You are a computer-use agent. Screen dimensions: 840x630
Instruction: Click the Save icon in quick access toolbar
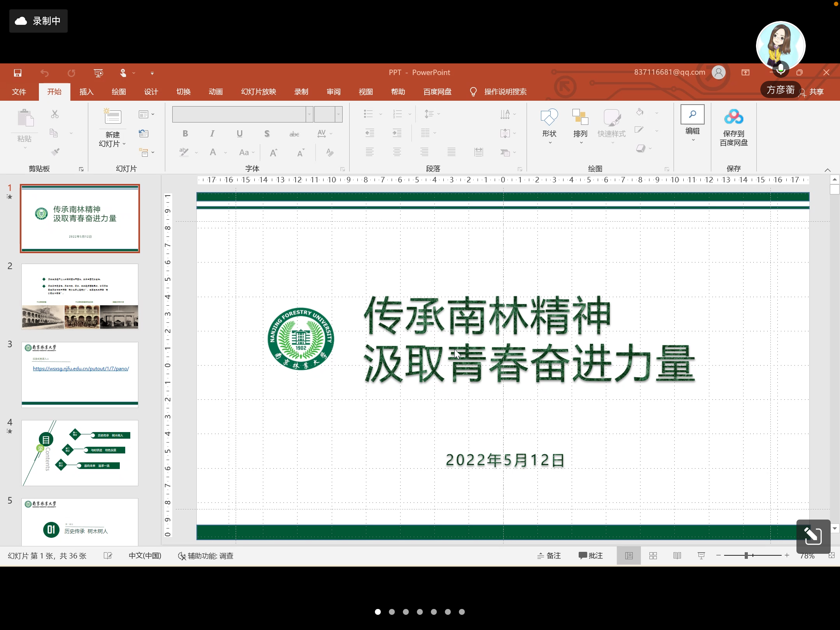point(17,73)
